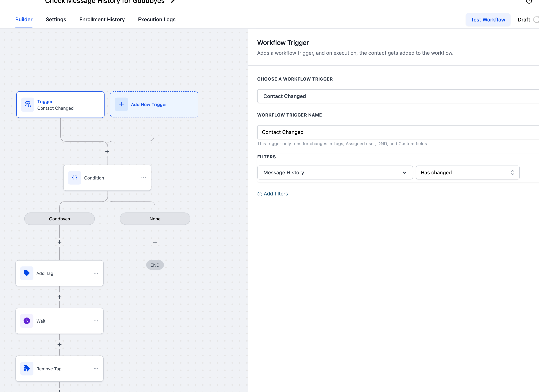Open Wait node three-dot menu
The width and height of the screenshot is (539, 392).
(96, 321)
